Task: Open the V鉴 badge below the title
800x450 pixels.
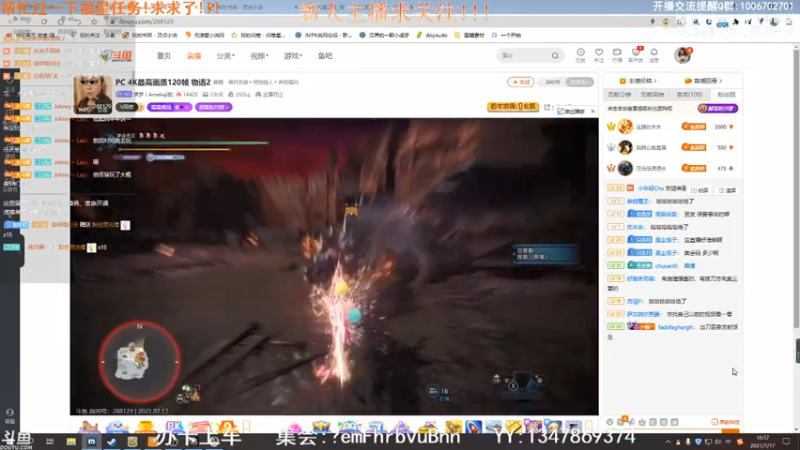Action: click(x=128, y=107)
